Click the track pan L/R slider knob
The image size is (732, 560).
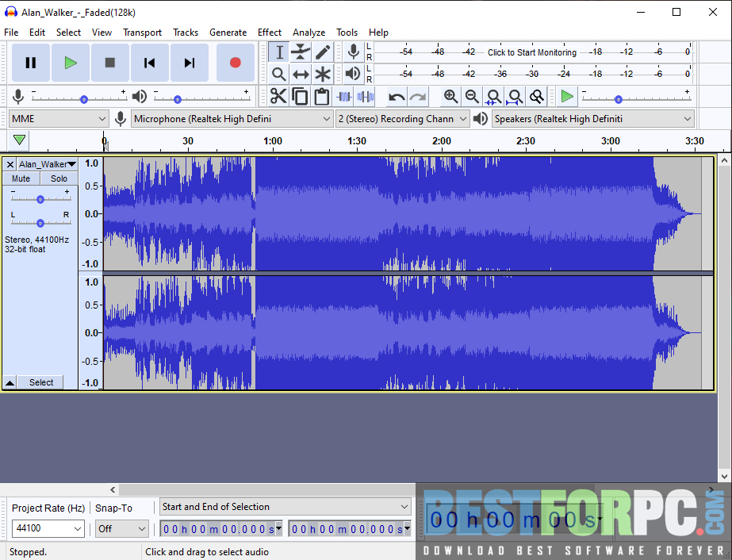click(40, 223)
